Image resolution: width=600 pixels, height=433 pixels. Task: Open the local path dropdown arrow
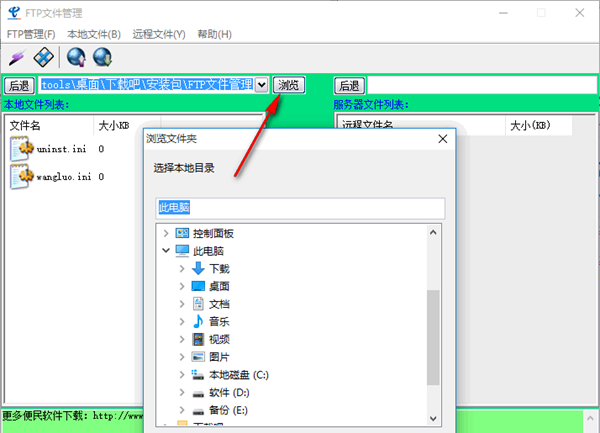[261, 85]
